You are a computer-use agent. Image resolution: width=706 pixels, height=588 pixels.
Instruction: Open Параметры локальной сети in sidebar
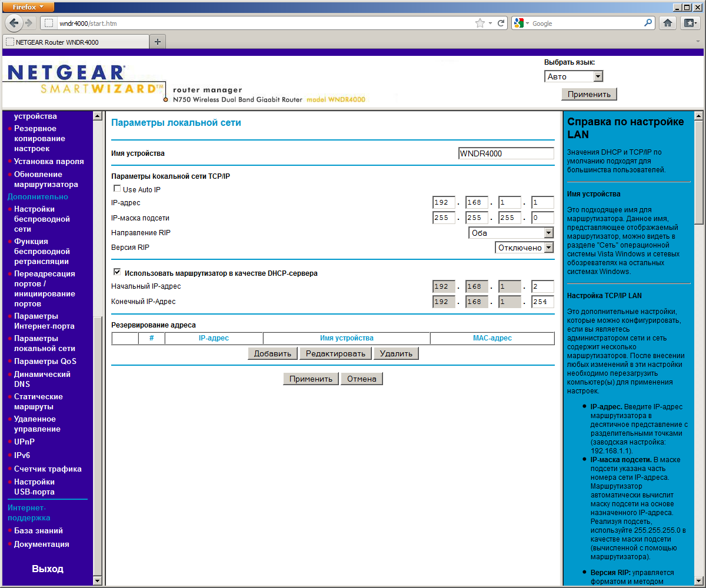[x=45, y=343]
